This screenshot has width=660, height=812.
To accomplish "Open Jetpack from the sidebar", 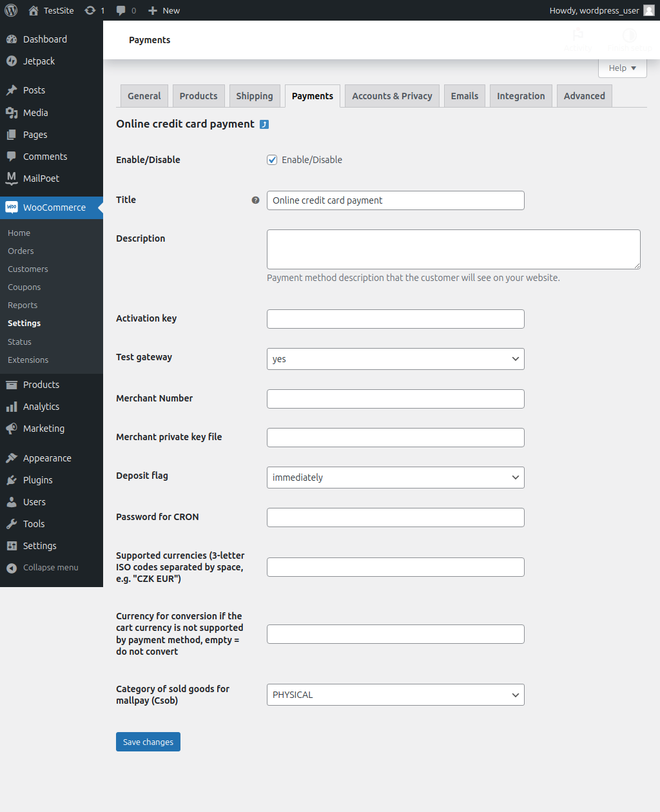I will [x=39, y=61].
